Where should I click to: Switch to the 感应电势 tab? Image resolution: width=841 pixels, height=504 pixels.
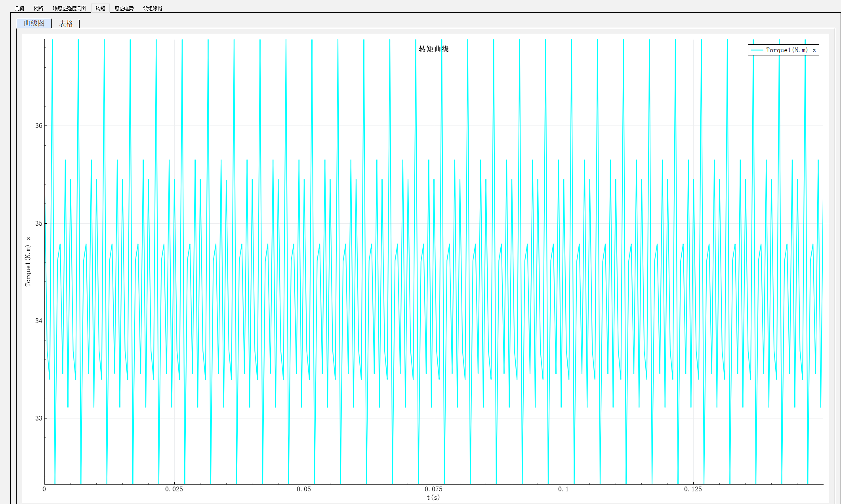pos(124,8)
